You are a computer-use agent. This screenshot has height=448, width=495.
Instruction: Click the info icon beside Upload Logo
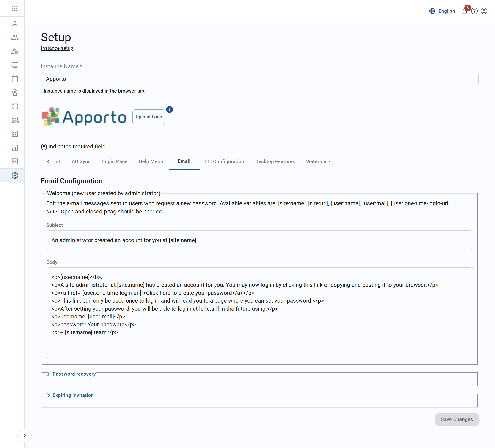[x=169, y=109]
